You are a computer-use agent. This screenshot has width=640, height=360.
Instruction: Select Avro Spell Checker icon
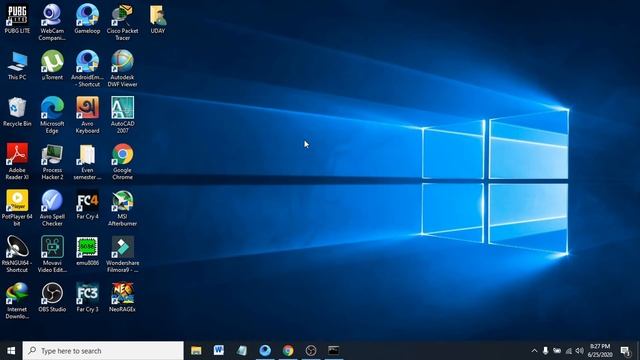[52, 208]
